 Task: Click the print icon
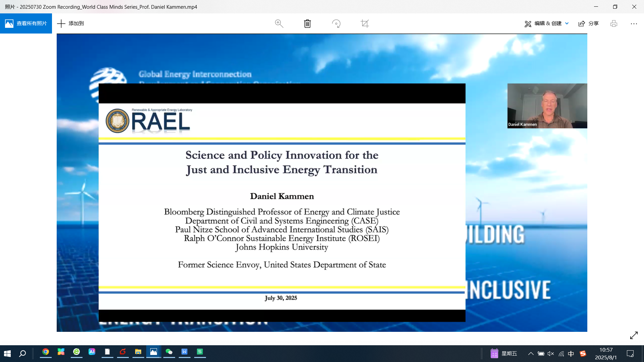[x=613, y=23]
